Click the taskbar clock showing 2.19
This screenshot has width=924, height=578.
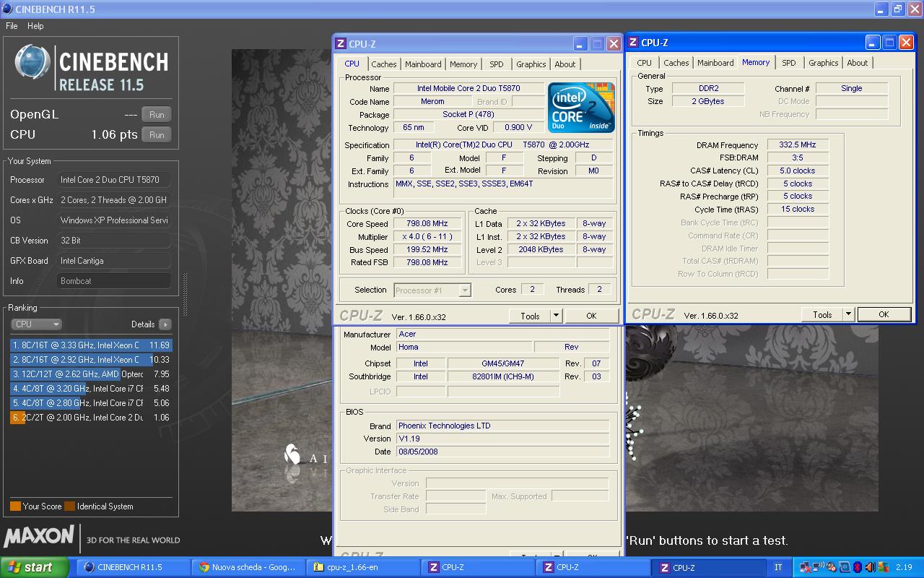point(904,567)
